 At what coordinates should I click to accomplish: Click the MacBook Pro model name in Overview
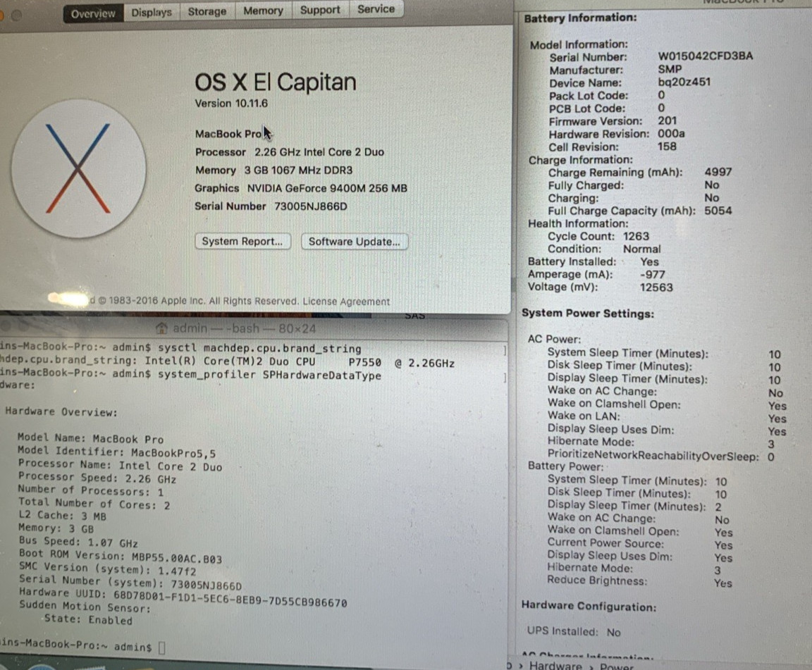coord(228,134)
